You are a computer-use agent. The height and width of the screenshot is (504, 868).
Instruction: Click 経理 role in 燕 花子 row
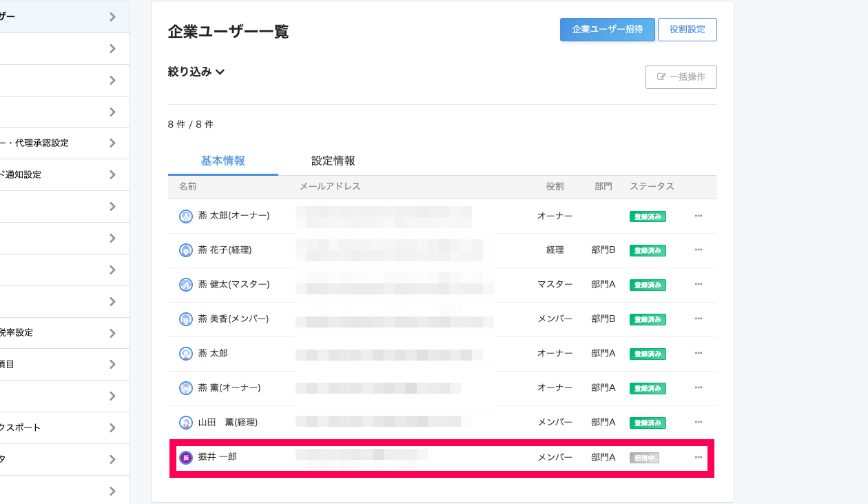pyautogui.click(x=555, y=250)
